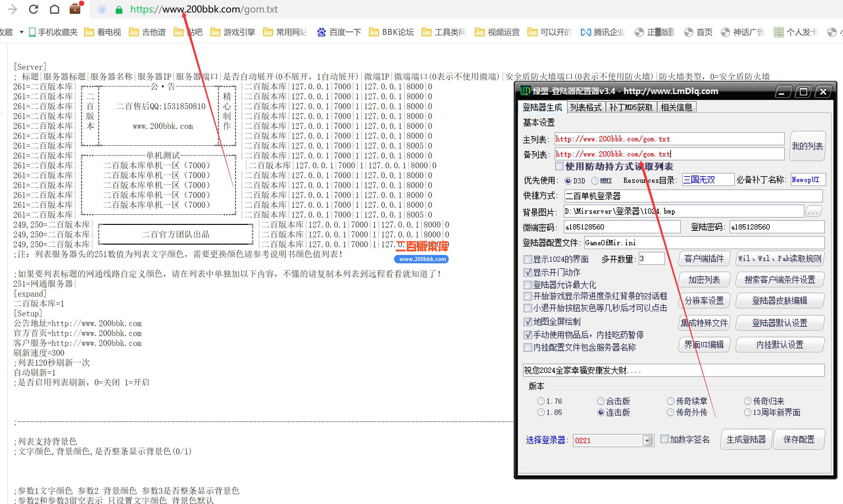
Task: Toggle 手动使用物品后，内挂吃药暂停 checkbox
Action: click(528, 335)
